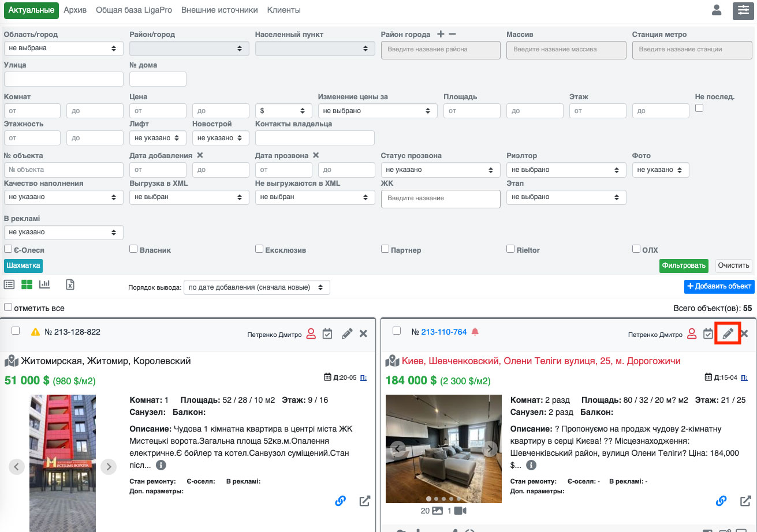Open the chart statistics view icon
This screenshot has width=757, height=532.
click(x=44, y=284)
